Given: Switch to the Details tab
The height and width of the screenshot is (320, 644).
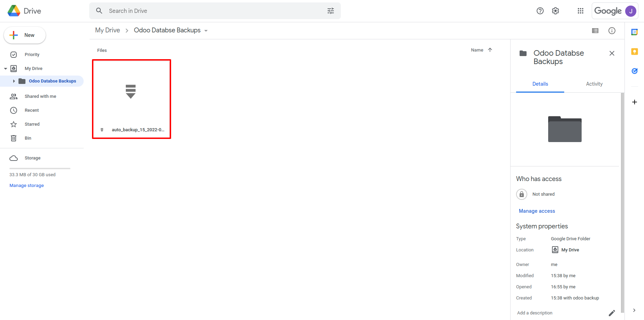Looking at the screenshot, I should tap(540, 84).
